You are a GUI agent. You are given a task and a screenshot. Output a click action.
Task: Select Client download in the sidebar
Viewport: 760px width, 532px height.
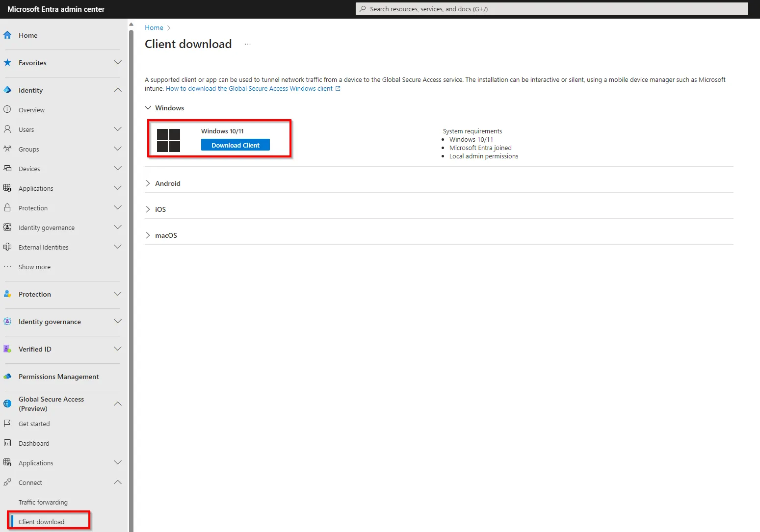pos(42,522)
